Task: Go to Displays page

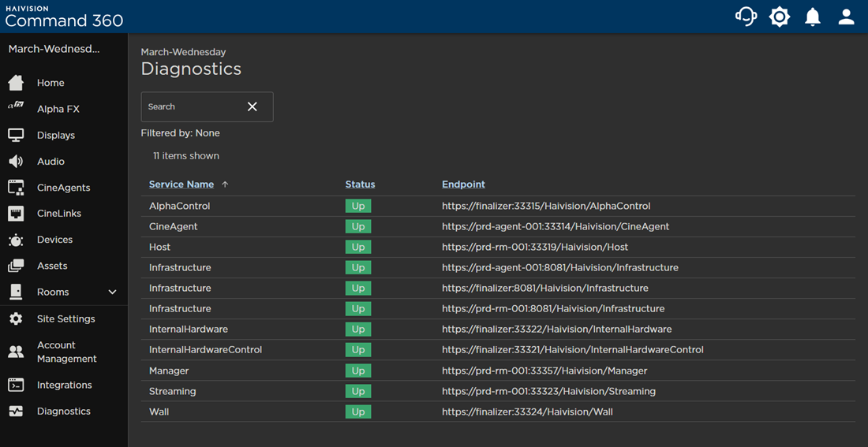Action: coord(56,136)
